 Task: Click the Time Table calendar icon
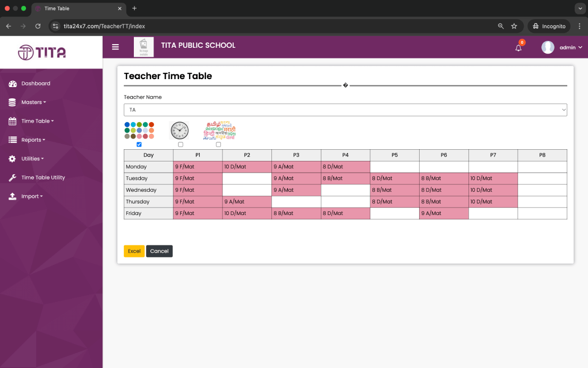tap(12, 121)
